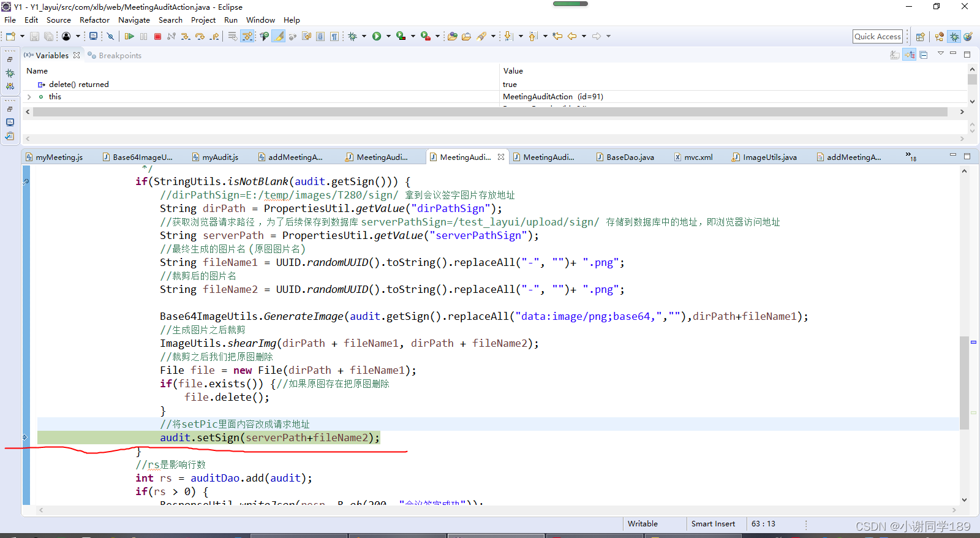Click the Variables horizontal scrollbar
This screenshot has width=980, height=538.
tap(490, 112)
